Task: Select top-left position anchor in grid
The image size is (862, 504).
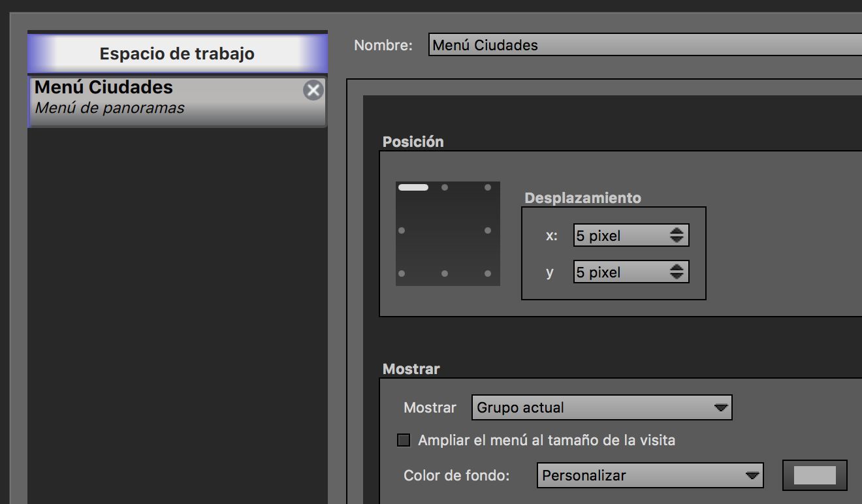Action: coord(413,187)
